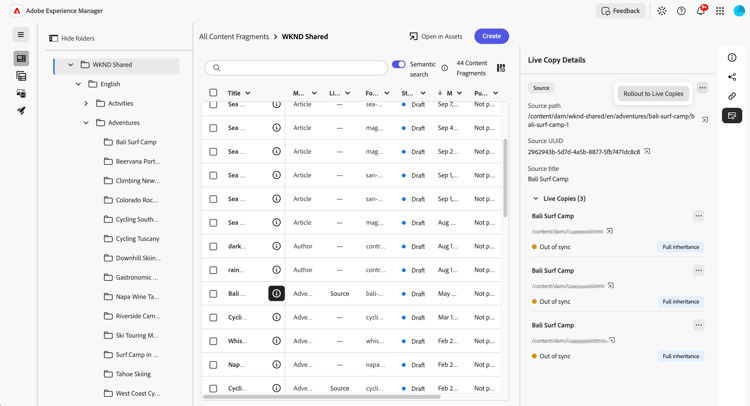
Task: Open the Live Copy details rail icon
Action: [x=732, y=115]
